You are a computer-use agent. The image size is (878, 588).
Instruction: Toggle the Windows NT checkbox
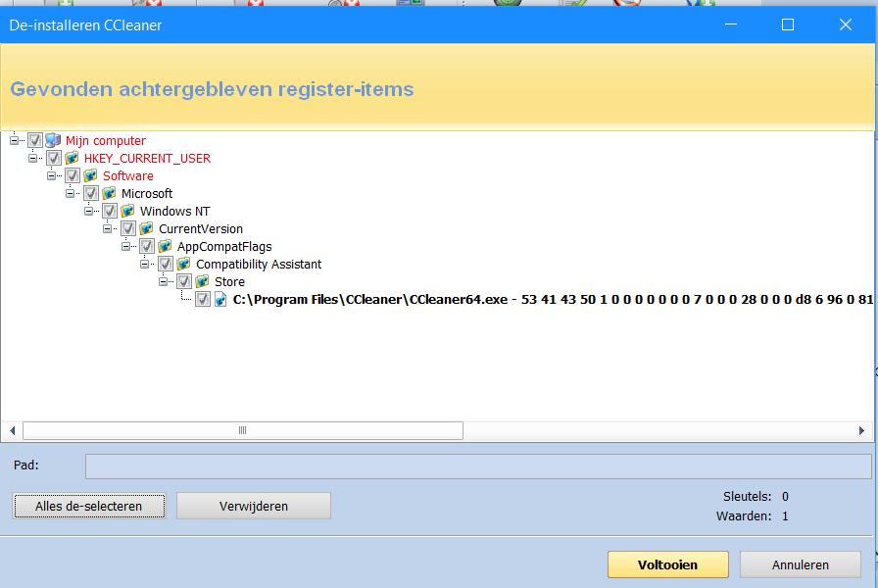[109, 211]
